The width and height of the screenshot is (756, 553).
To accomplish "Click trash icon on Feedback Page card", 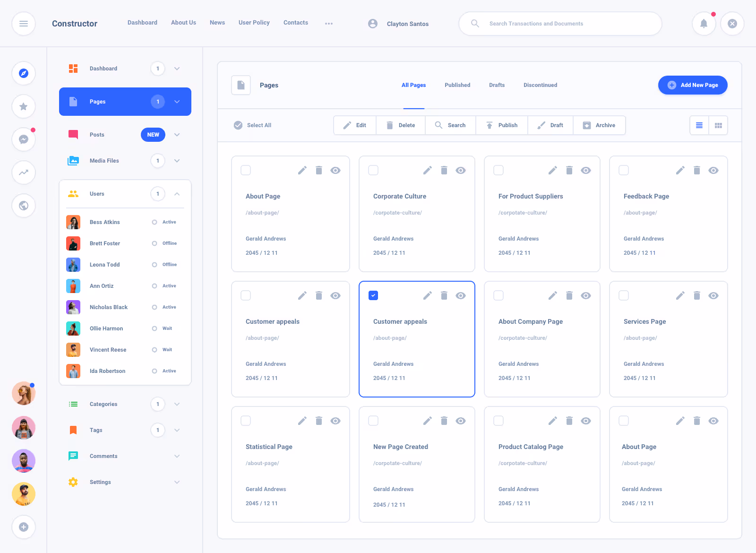I will 697,170.
